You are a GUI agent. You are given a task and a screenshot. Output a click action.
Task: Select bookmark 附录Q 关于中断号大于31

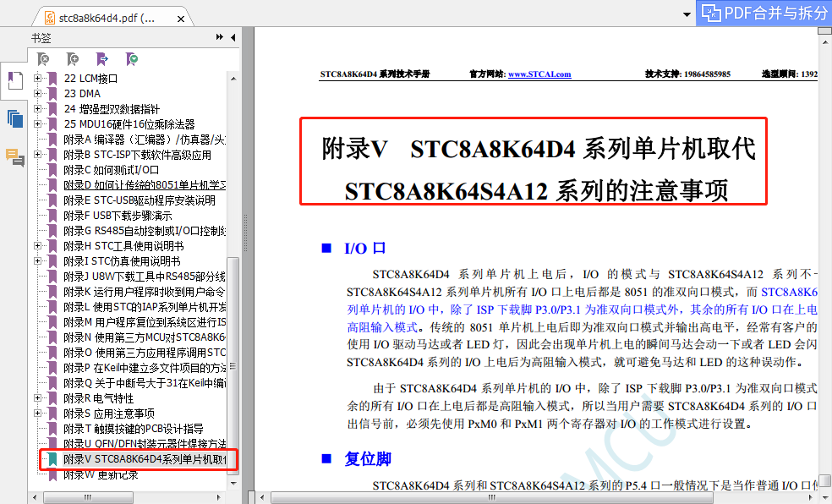(145, 383)
